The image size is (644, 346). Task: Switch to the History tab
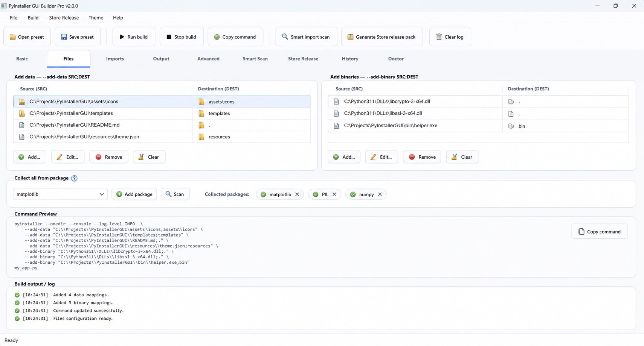(x=350, y=59)
